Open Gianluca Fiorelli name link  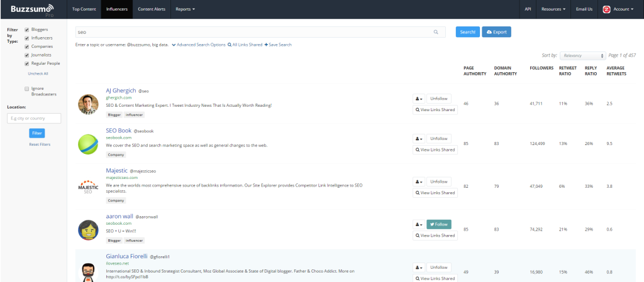pos(126,256)
